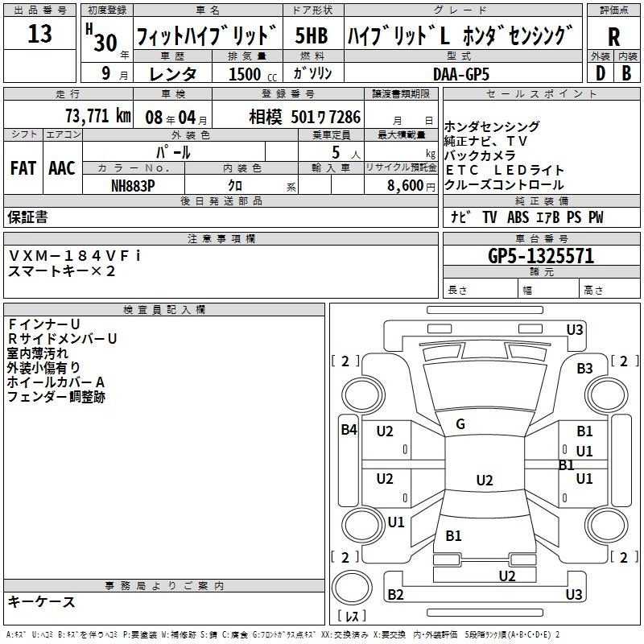Select the seating capacity "5 人"
This screenshot has height=644, width=644.
346,153
